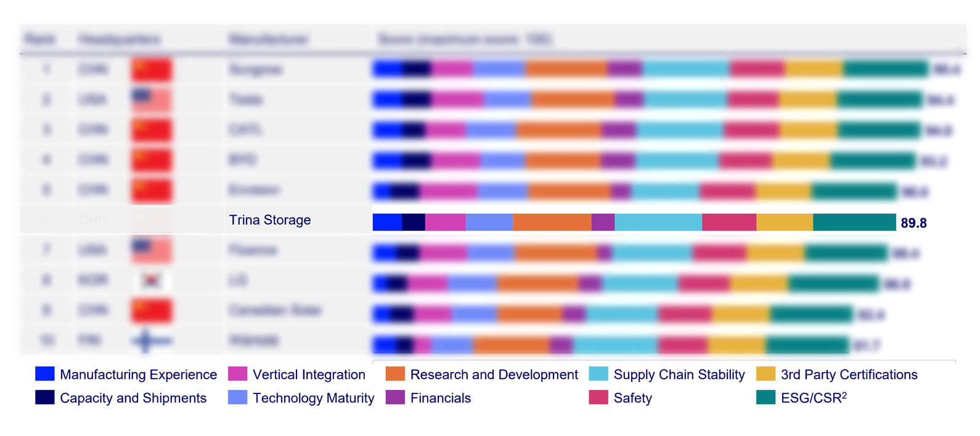Click Trina Storage's orange R&D bar segment
Screen dimensions: 980x436
pos(552,222)
